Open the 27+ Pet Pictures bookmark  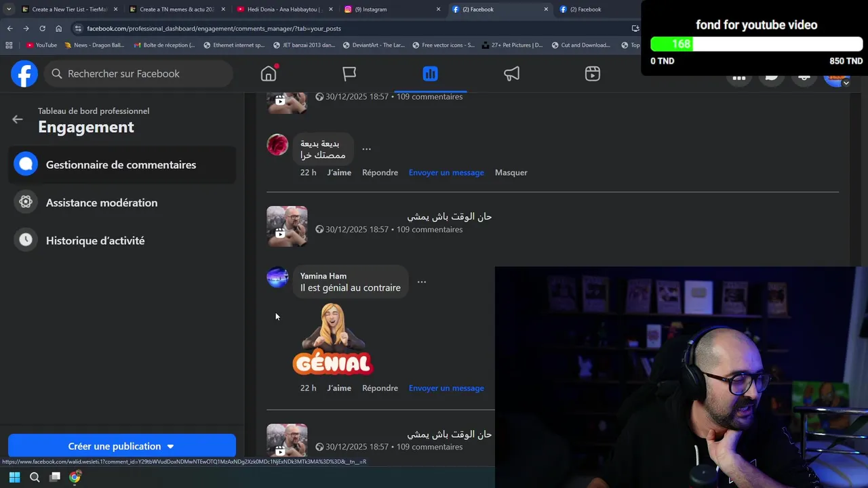513,45
